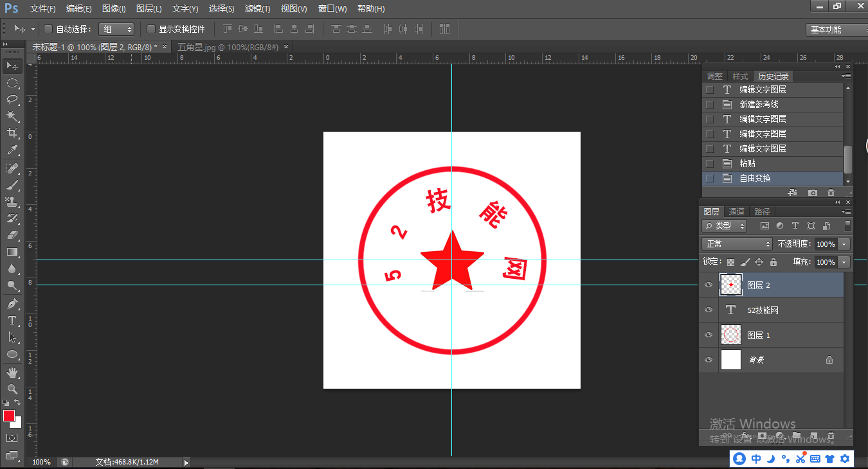Enable the 显示变换控件 checkbox
The image size is (868, 469).
(151, 29)
